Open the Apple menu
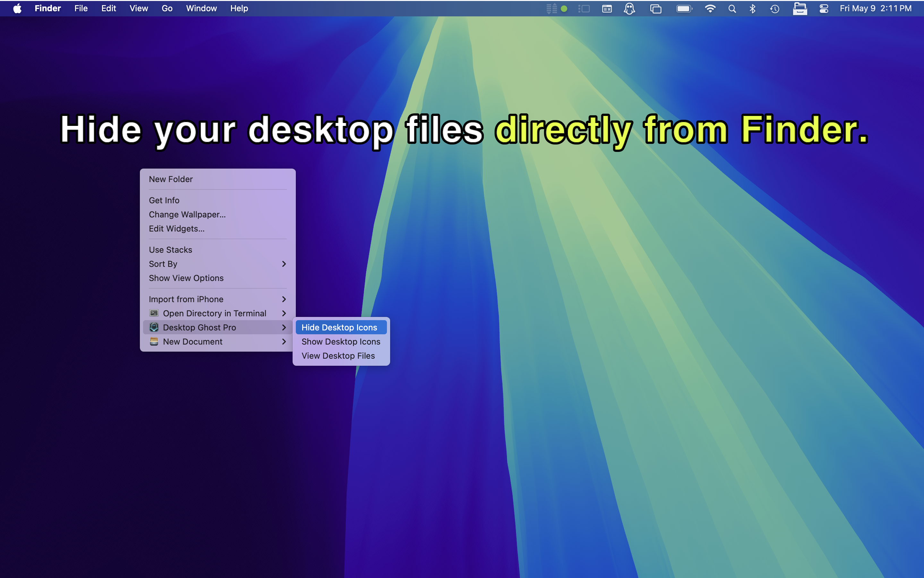The width and height of the screenshot is (924, 578). tap(17, 8)
